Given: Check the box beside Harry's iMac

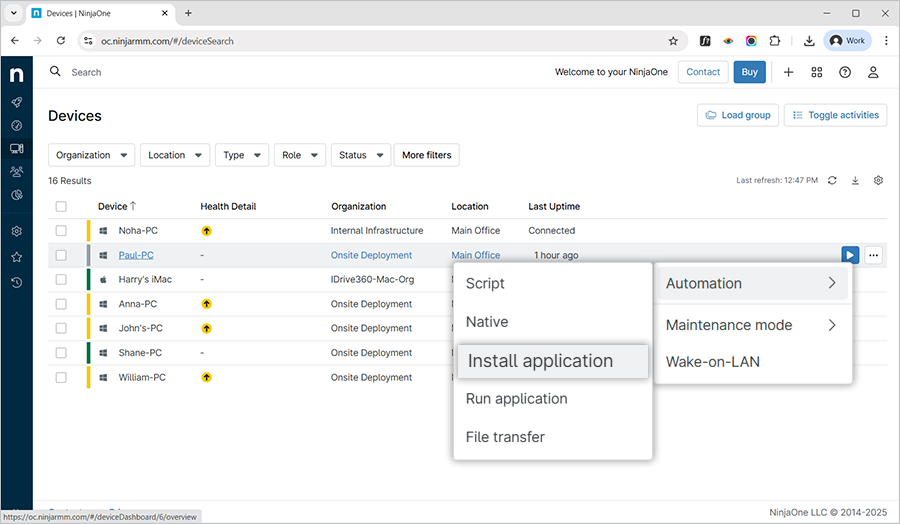Looking at the screenshot, I should pos(61,280).
